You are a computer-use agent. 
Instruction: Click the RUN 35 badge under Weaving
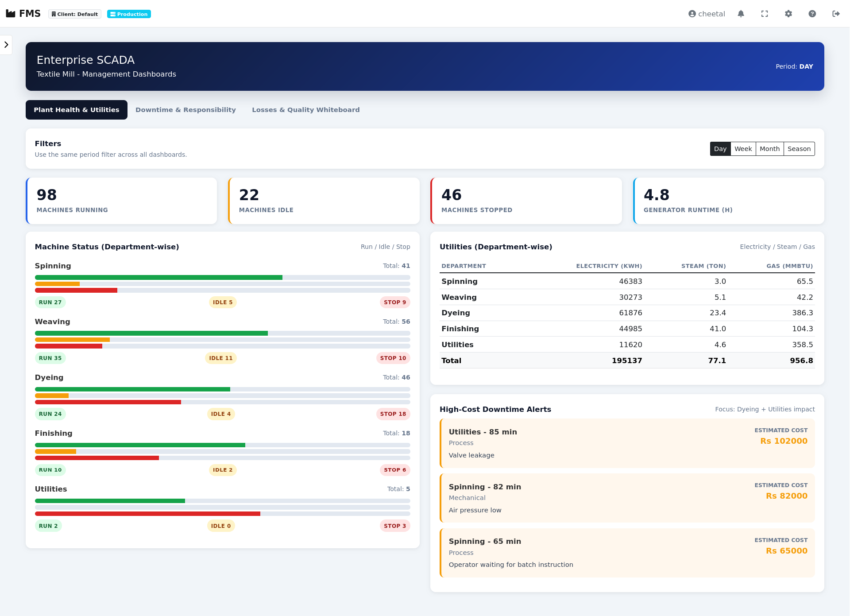coord(50,358)
